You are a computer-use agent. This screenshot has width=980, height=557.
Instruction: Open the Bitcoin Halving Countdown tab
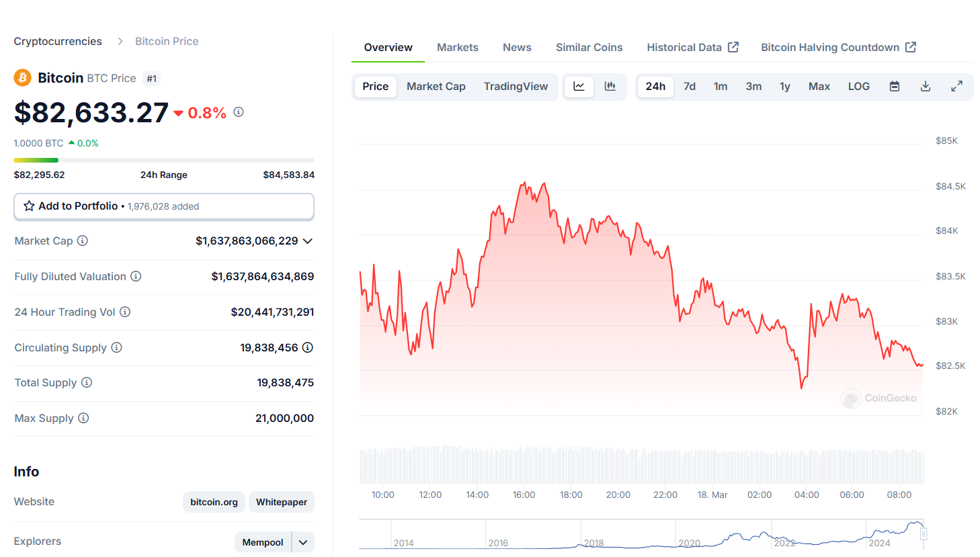(838, 47)
